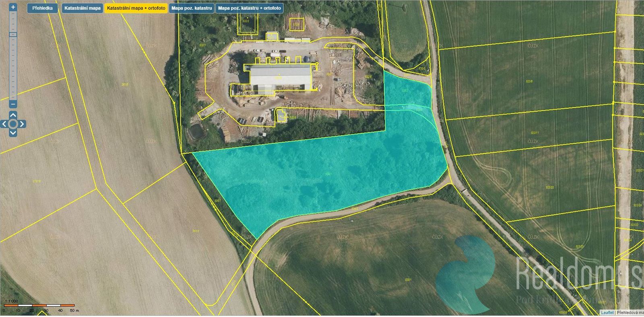Click the large gray-roofed sawmill building
This screenshot has width=644, height=317.
(x=281, y=76)
